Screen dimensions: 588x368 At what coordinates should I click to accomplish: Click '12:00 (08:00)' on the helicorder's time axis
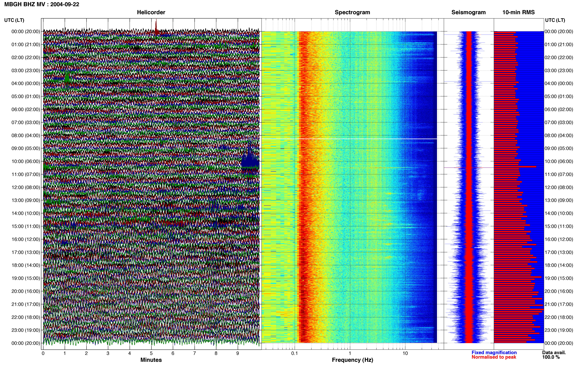[x=26, y=187]
